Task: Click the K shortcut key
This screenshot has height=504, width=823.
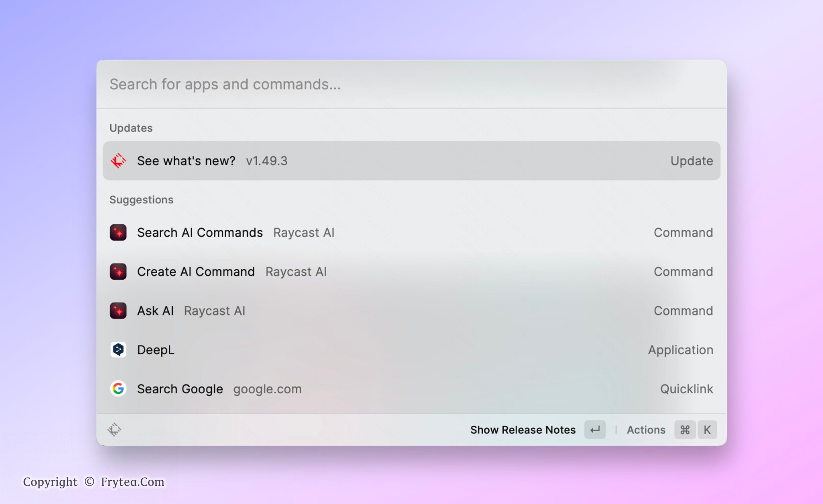Action: pyautogui.click(x=707, y=430)
